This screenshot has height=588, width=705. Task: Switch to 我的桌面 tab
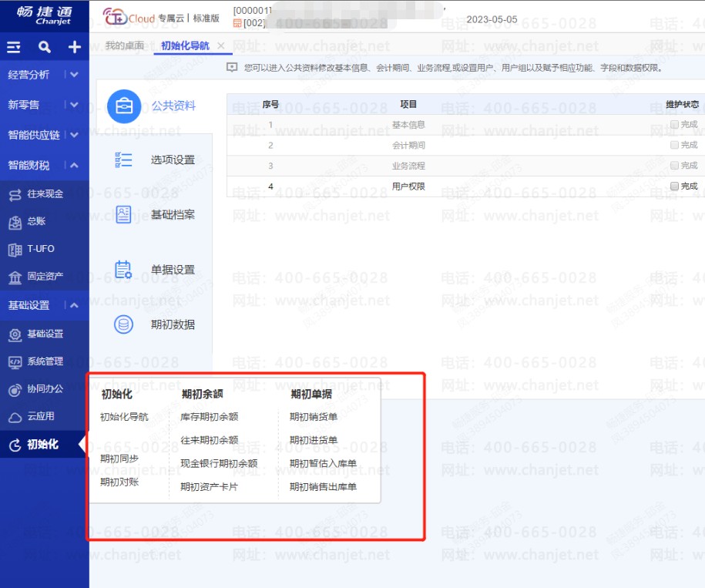coord(125,45)
